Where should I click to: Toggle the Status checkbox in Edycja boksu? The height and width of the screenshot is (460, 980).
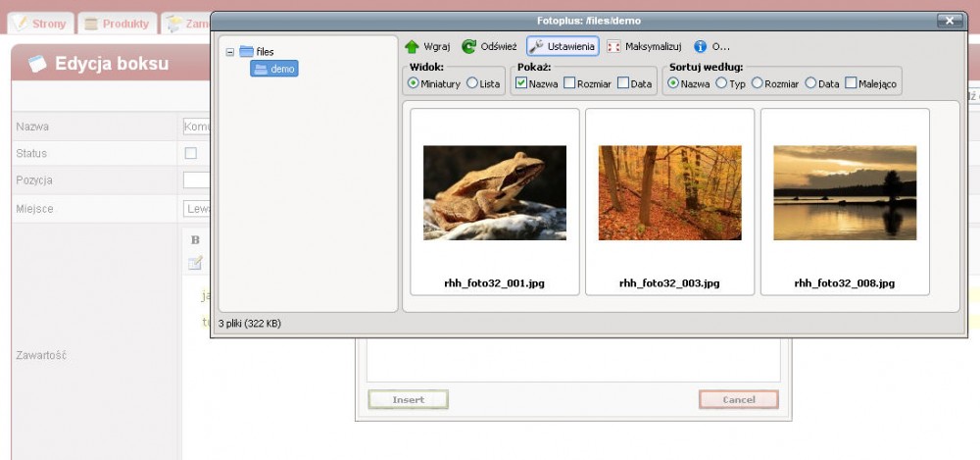pyautogui.click(x=191, y=153)
